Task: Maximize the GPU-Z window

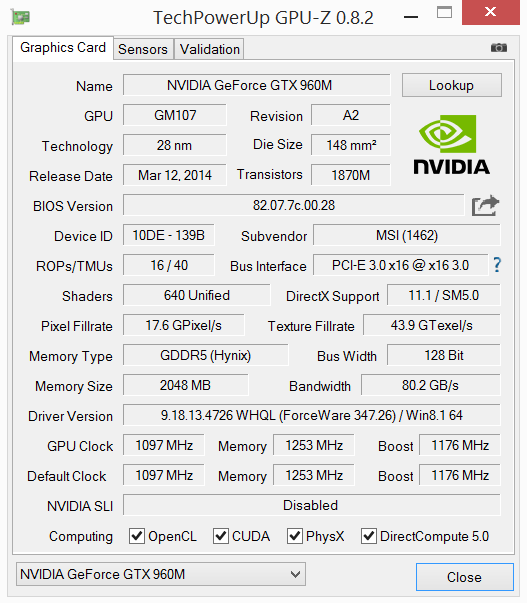Action: click(444, 12)
